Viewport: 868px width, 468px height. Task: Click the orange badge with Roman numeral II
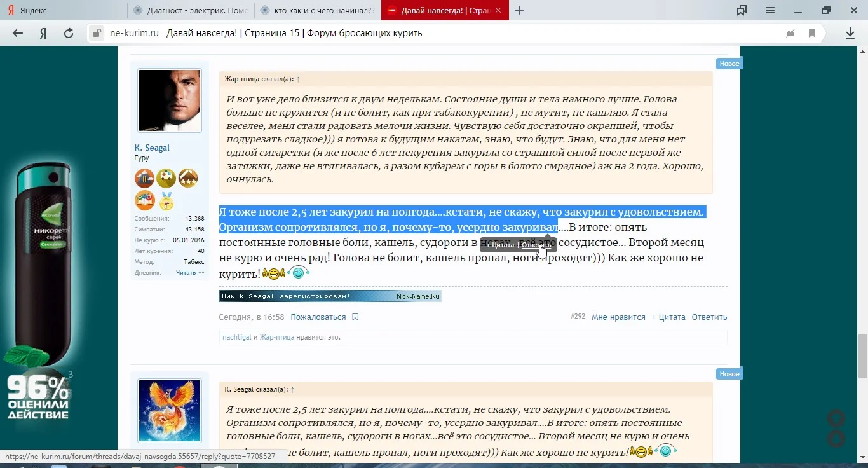click(x=145, y=178)
